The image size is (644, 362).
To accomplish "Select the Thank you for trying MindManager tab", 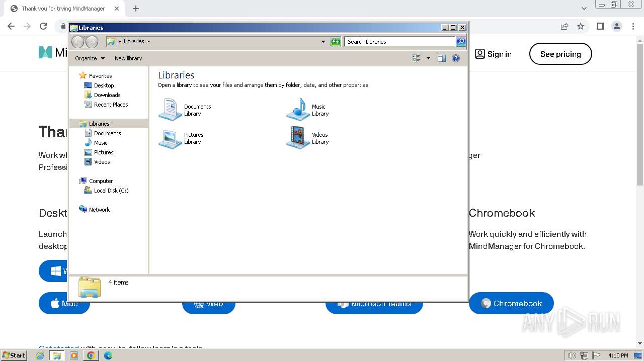I will [63, 9].
